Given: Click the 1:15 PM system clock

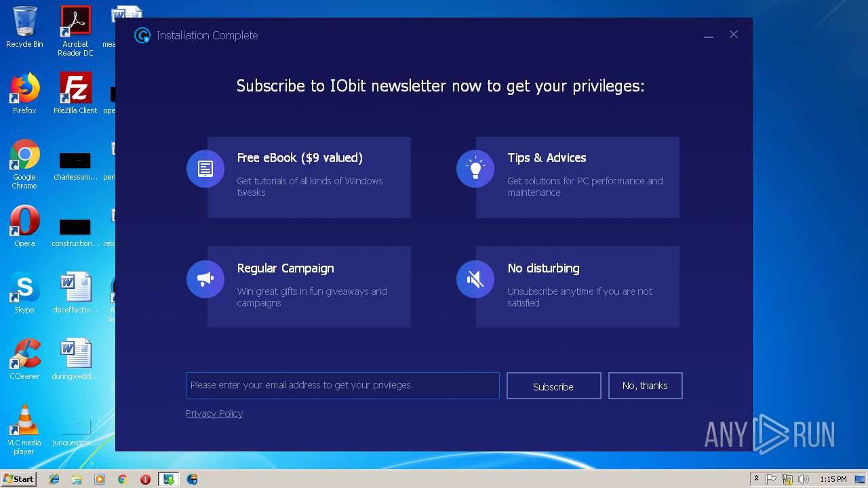Looking at the screenshot, I should click(833, 479).
